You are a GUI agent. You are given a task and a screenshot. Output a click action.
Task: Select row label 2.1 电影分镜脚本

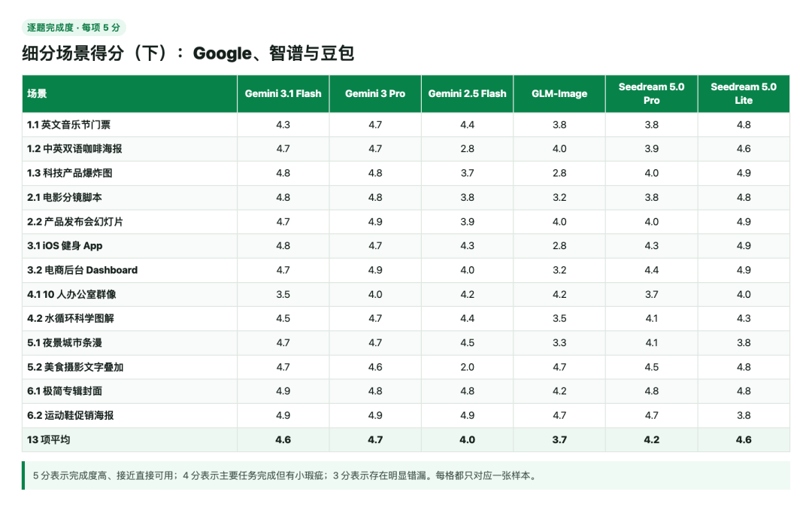point(64,197)
